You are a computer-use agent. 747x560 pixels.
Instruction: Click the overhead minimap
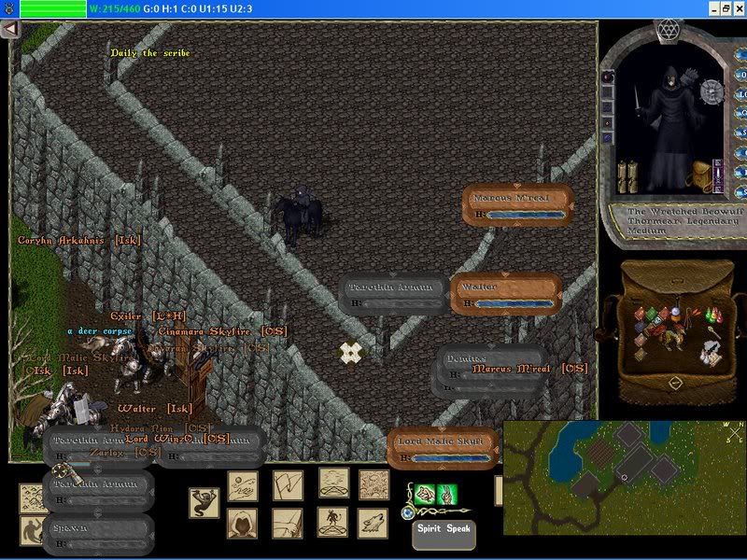(x=625, y=478)
